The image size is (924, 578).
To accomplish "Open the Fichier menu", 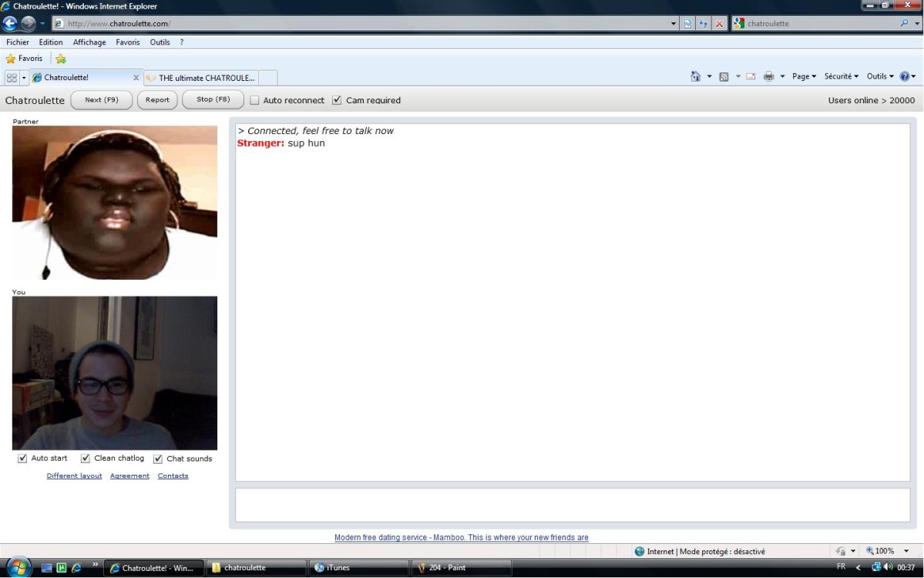I will (18, 42).
